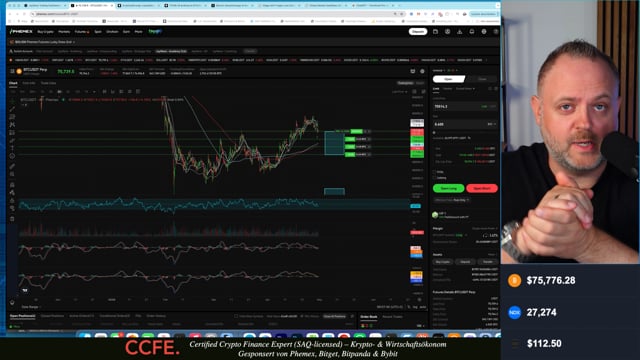Open the wallet icon next to Deposit
Viewport: 640px width, 360px height.
click(435, 31)
